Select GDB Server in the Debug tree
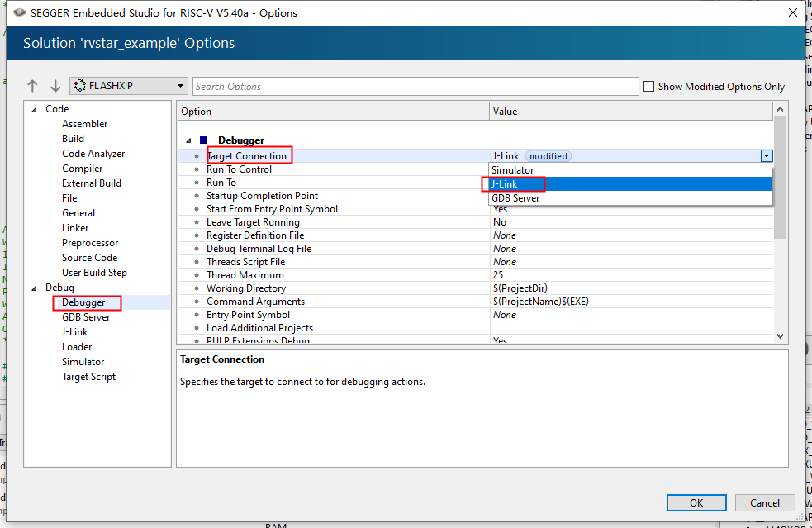The height and width of the screenshot is (528, 812). click(x=86, y=317)
